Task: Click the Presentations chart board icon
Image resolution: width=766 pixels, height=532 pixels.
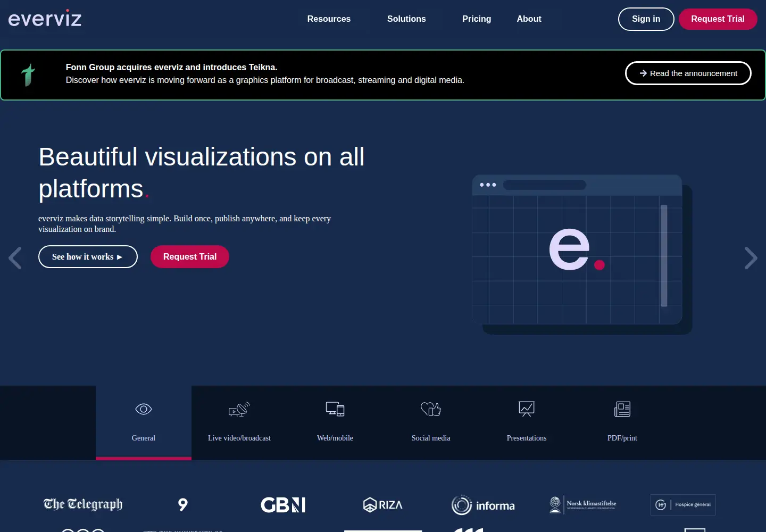Action: click(527, 409)
